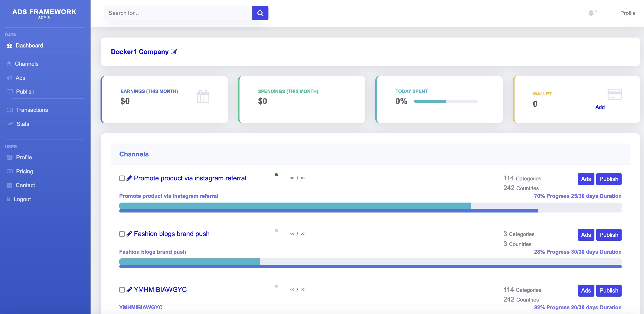This screenshot has height=314, width=644.
Task: Click the search magnifier button
Action: 260,13
